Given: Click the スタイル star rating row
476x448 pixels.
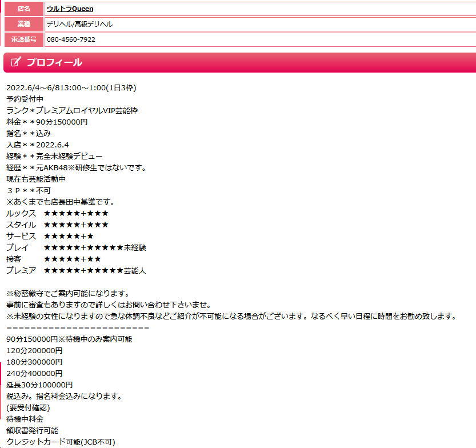Looking at the screenshot, I should click(57, 225).
